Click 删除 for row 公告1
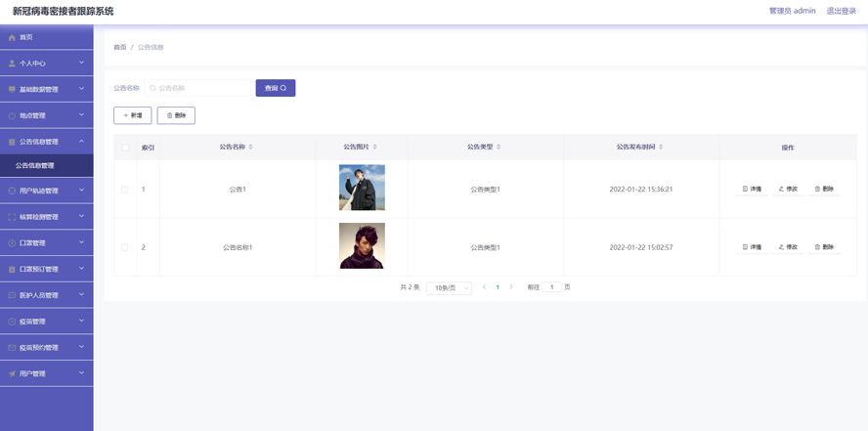Viewport: 868px width, 431px height. pos(824,190)
